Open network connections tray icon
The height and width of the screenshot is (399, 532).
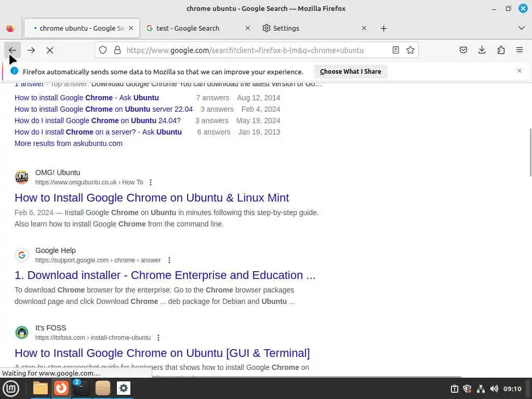point(481,389)
